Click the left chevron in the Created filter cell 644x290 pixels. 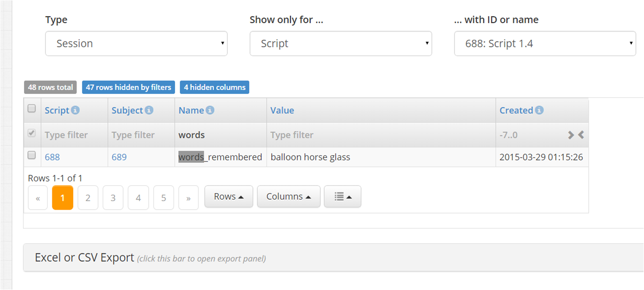[580, 135]
